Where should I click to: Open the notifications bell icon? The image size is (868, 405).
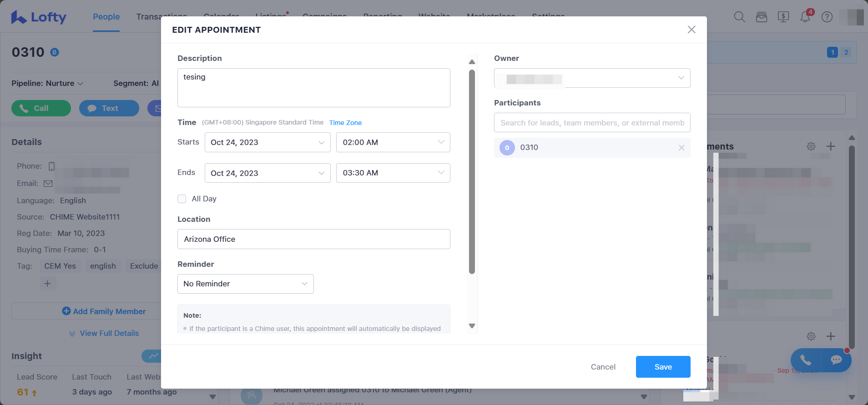coord(805,17)
